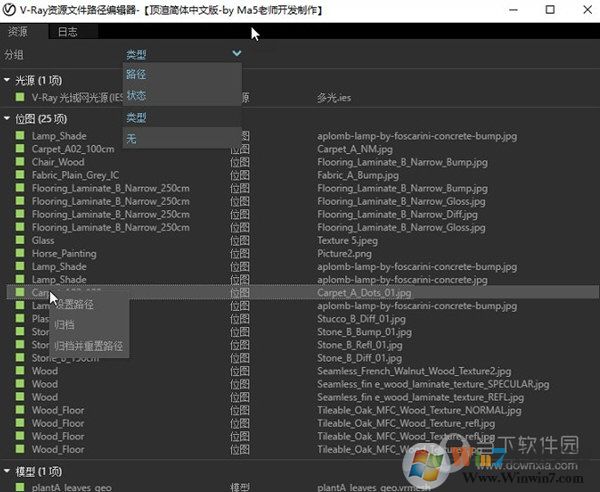Click file name Stone_B_Refl_01.jpg
The image size is (600, 492).
(x=360, y=345)
